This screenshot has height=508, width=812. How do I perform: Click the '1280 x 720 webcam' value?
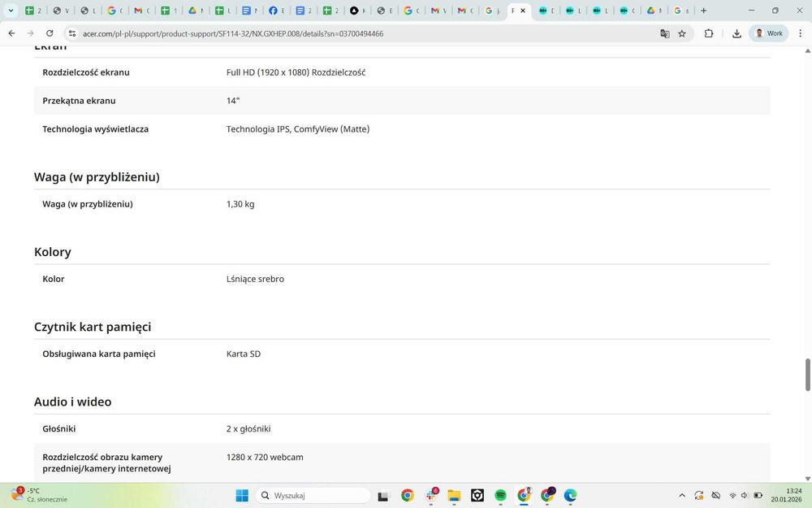point(265,457)
